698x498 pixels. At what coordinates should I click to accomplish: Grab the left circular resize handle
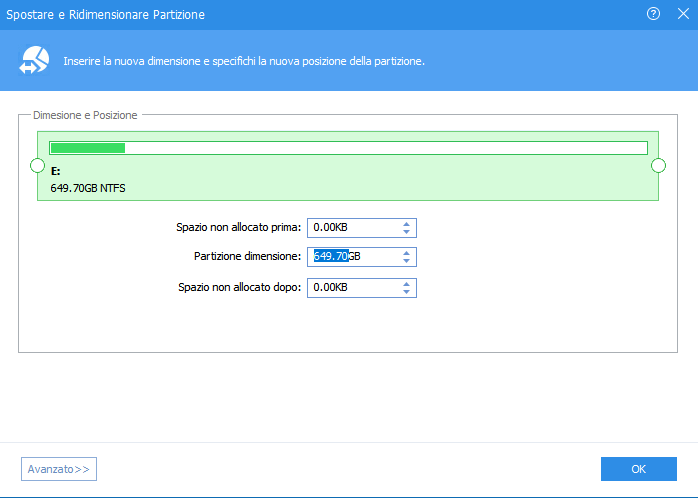tap(37, 165)
